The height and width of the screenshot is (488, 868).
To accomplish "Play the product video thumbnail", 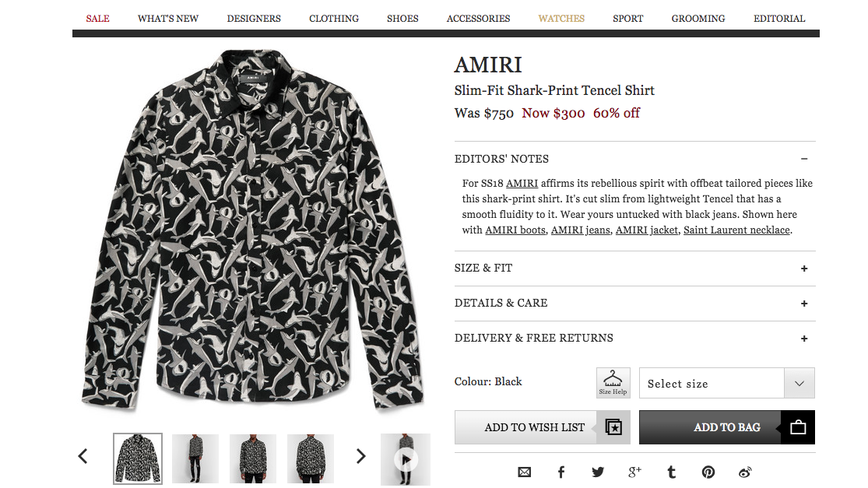I will point(405,459).
